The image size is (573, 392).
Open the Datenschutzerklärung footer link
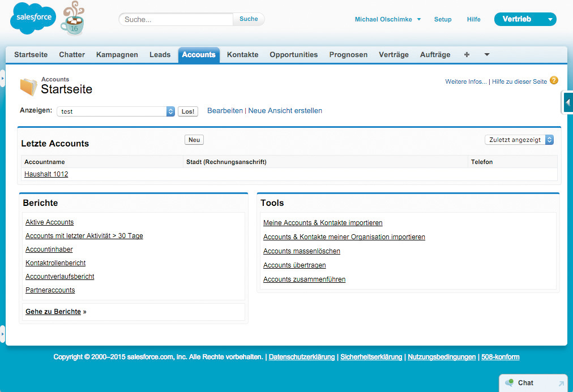point(301,357)
